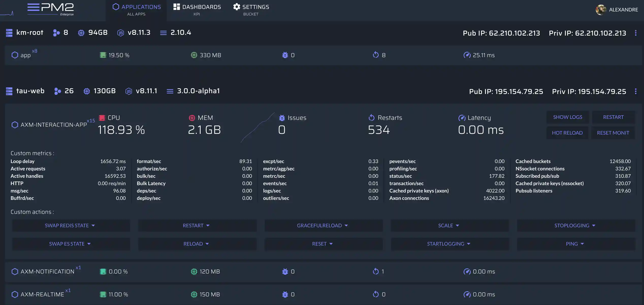Screen dimensions: 644x305
Task: Click the Node.js version icon showing v8.11.3
Action: click(121, 33)
